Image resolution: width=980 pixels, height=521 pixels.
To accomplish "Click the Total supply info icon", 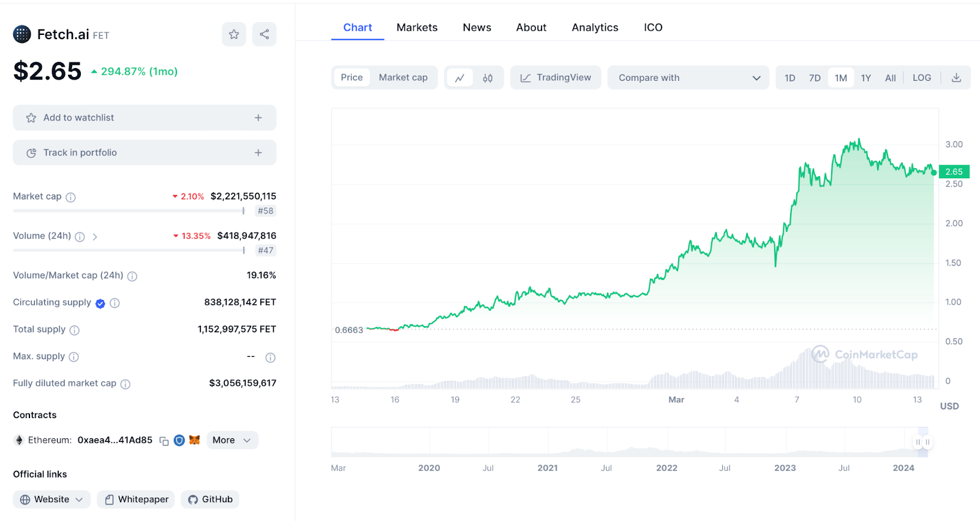I will tap(75, 330).
